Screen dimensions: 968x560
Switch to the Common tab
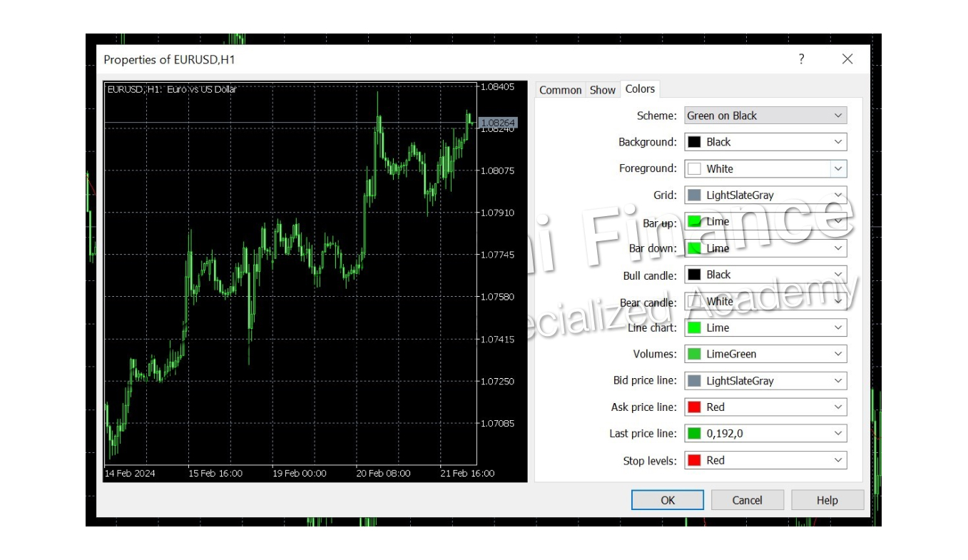pos(560,90)
